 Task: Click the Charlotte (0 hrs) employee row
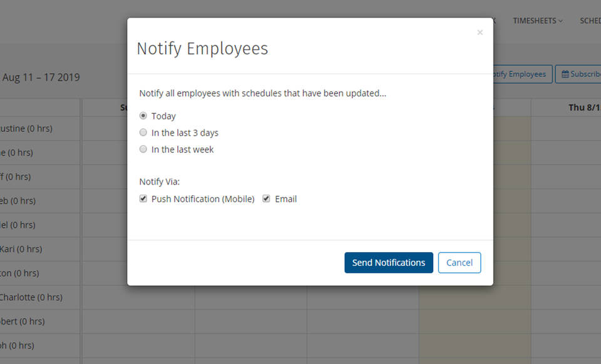tap(31, 297)
